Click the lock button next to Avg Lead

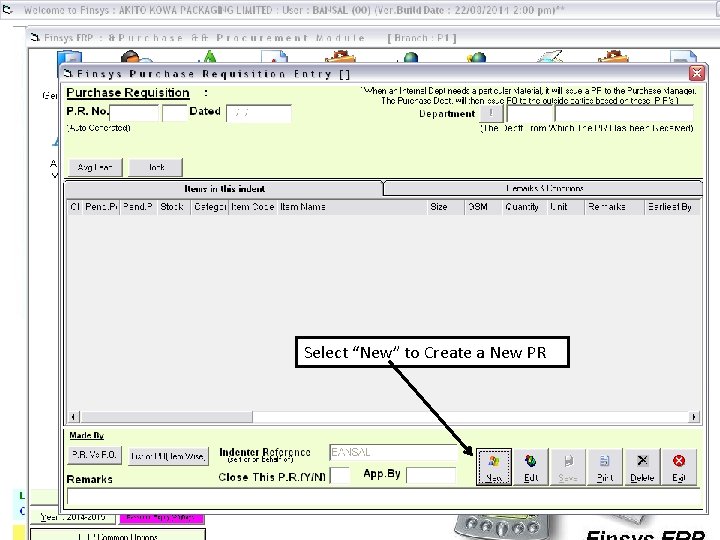click(x=156, y=167)
